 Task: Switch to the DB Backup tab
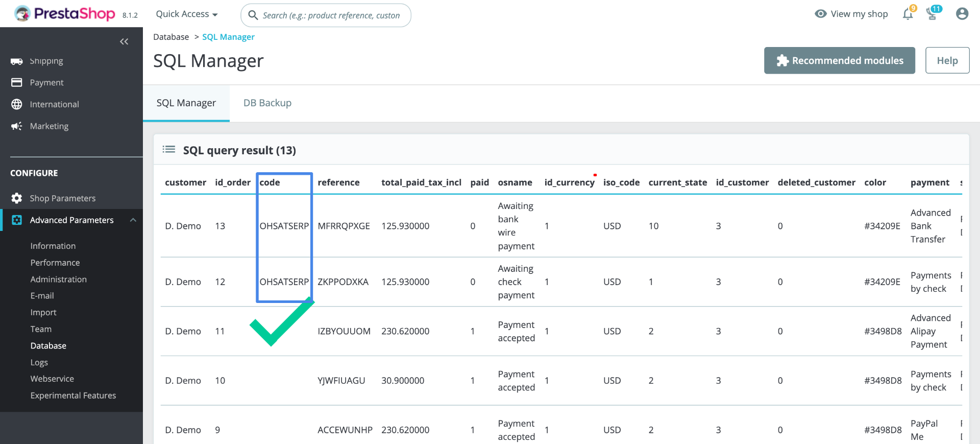click(267, 103)
